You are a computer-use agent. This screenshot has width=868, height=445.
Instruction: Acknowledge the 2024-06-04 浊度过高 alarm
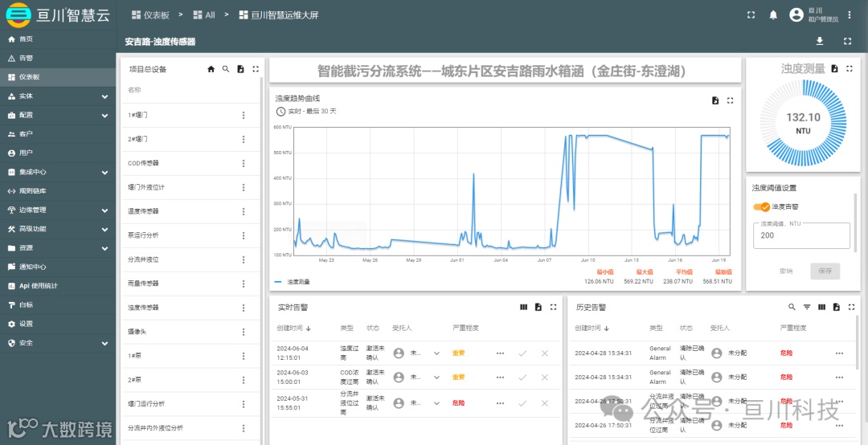pyautogui.click(x=522, y=353)
